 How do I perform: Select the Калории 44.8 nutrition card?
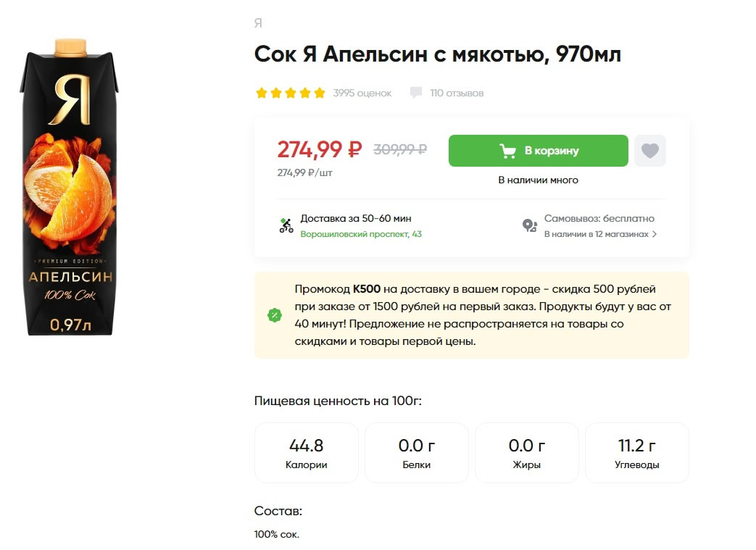click(307, 453)
